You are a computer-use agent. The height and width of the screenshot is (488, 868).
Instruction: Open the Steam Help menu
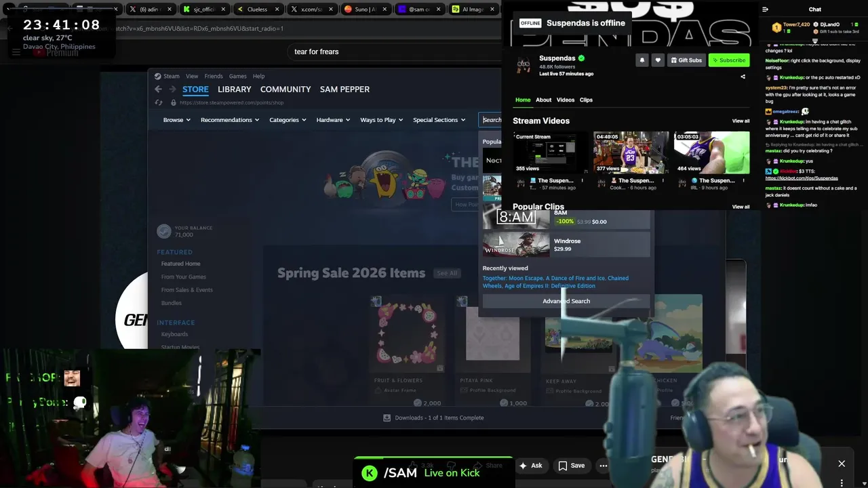point(258,76)
